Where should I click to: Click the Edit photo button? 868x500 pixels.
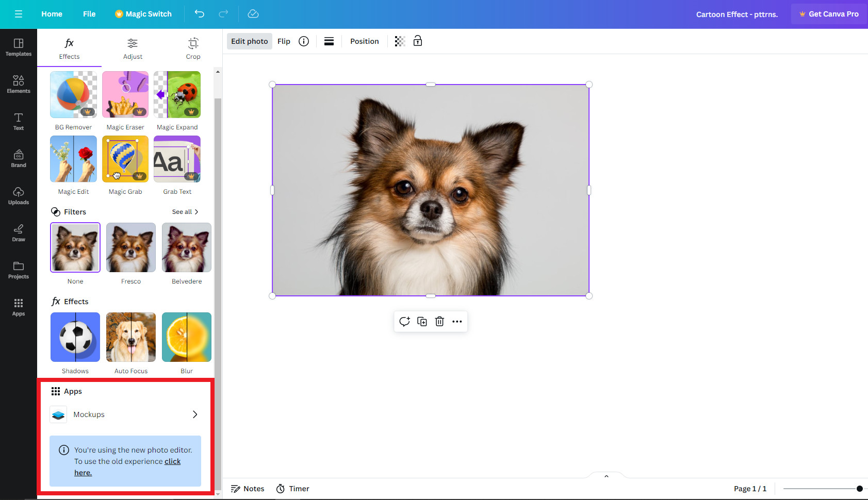pyautogui.click(x=250, y=41)
